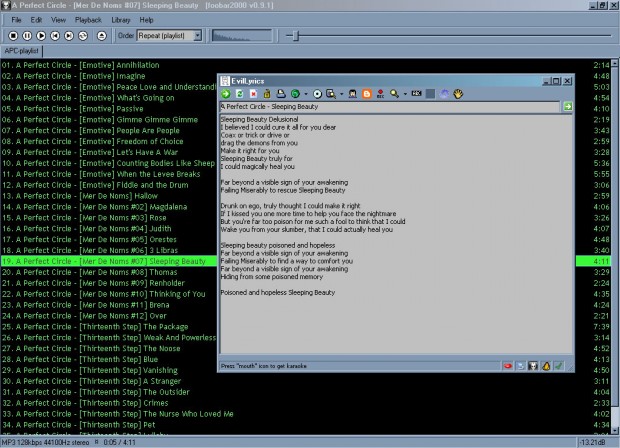Open the Library menu

pyautogui.click(x=121, y=20)
